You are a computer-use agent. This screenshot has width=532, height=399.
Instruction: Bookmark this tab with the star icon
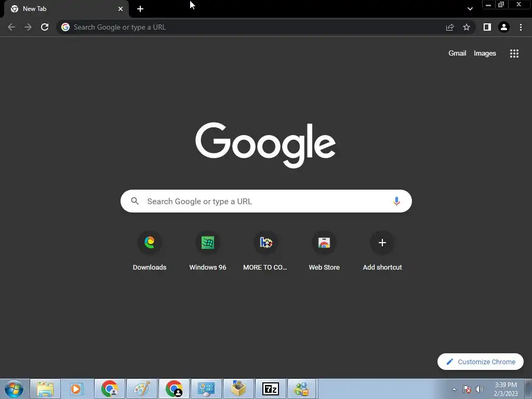pyautogui.click(x=467, y=27)
